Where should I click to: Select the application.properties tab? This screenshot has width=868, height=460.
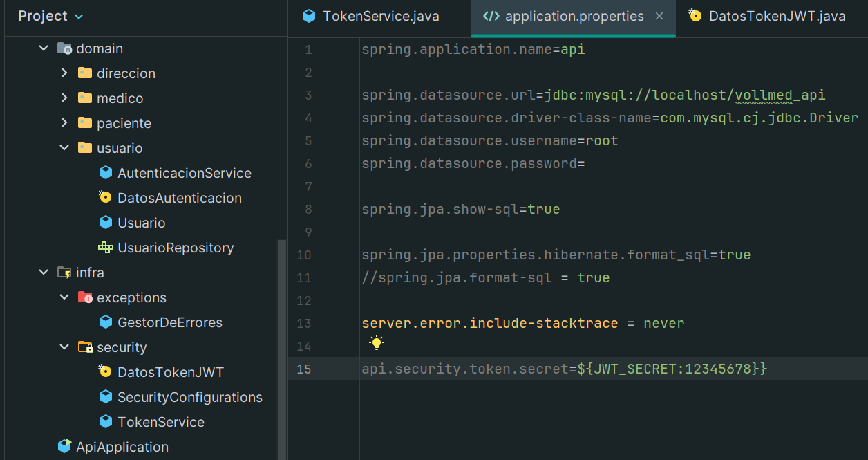(x=574, y=16)
